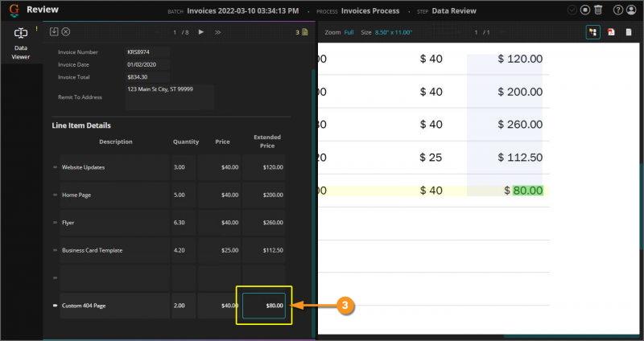The height and width of the screenshot is (341, 644).
Task: Click the 'Extended Price' column header
Action: coord(267,142)
